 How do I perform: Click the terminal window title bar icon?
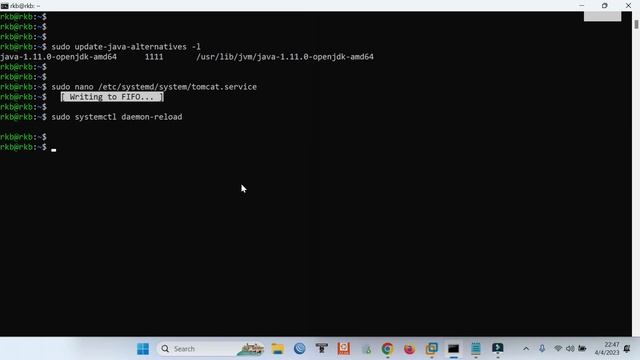[x=4, y=6]
